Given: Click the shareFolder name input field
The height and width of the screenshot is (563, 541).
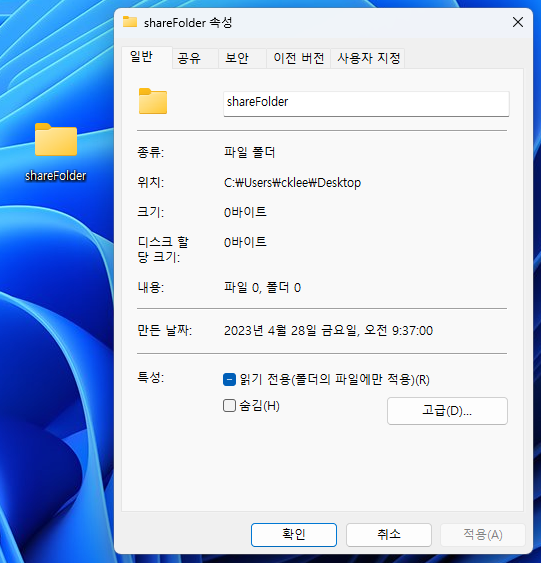Looking at the screenshot, I should click(366, 103).
